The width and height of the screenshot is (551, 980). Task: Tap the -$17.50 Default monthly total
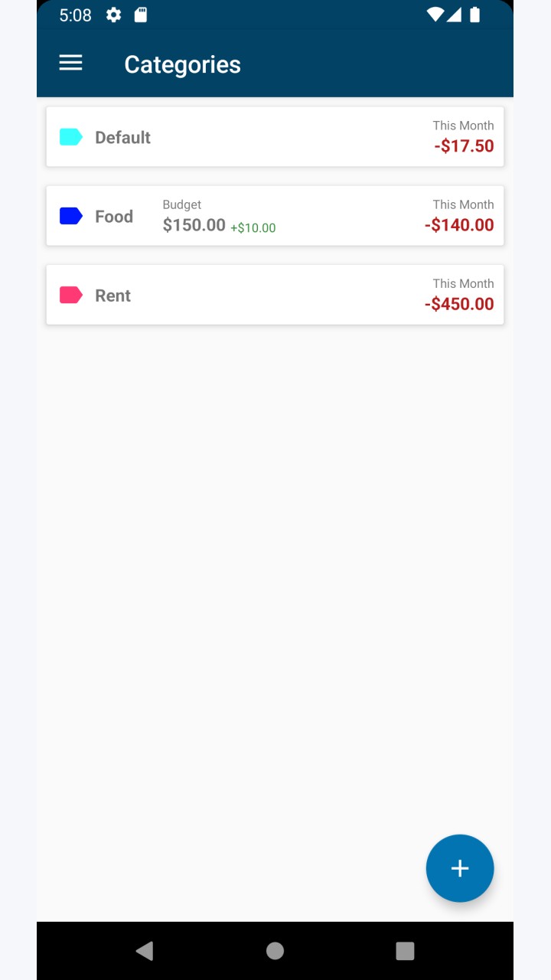click(x=464, y=146)
